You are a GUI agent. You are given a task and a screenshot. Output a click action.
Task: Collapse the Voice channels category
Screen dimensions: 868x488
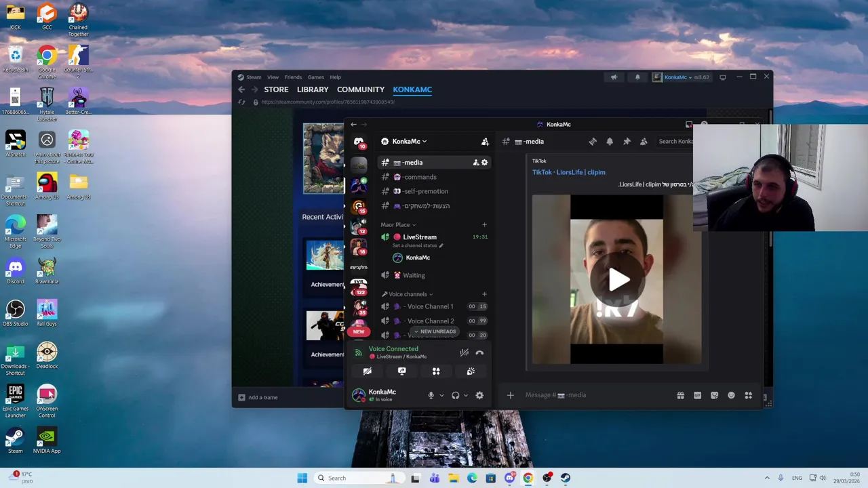[x=407, y=294]
